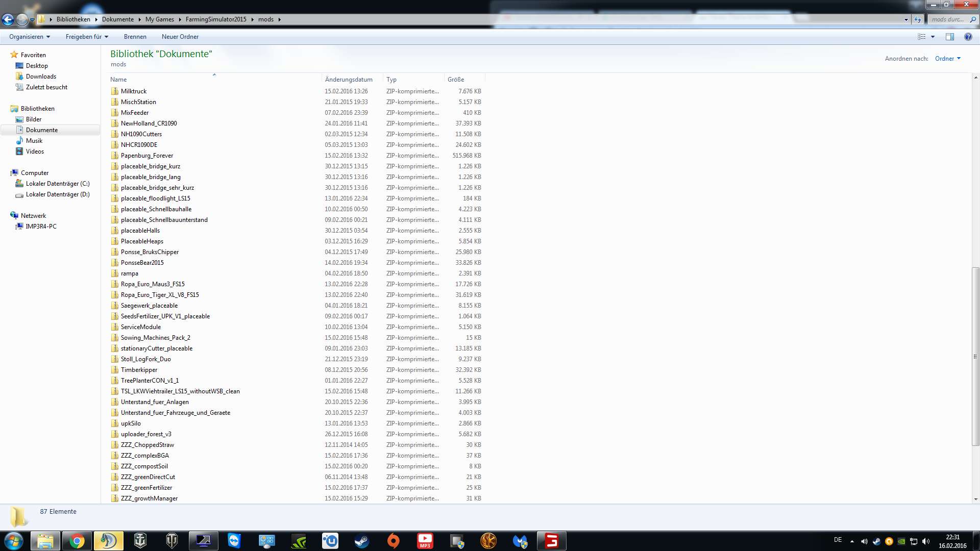Click the scrollbar up arrow
980x551 pixels.
[975, 78]
